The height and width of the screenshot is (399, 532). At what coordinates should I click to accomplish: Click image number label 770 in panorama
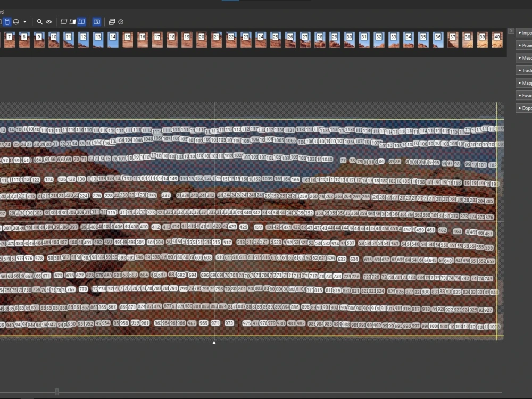coord(83,289)
